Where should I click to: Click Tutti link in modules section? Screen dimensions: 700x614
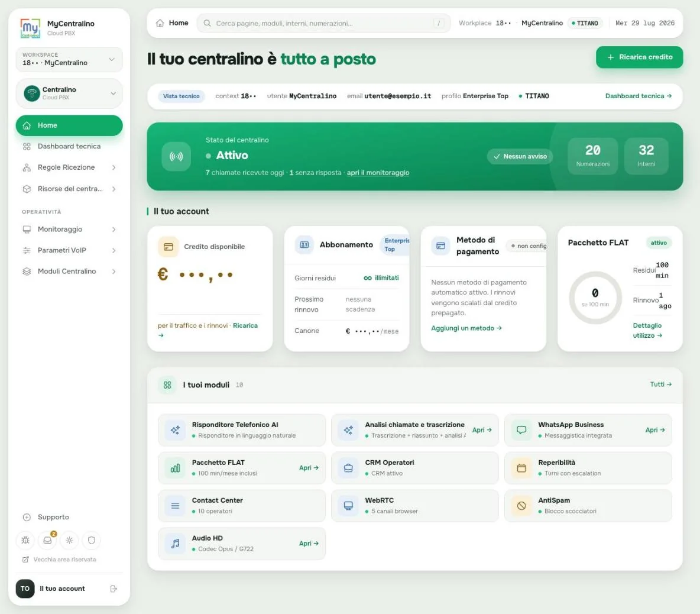pyautogui.click(x=661, y=384)
